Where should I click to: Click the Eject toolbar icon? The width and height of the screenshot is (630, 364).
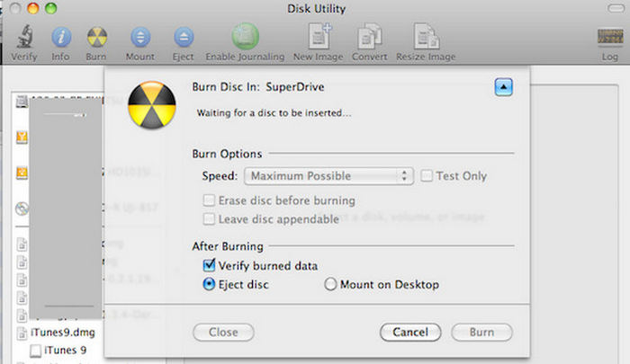click(184, 38)
